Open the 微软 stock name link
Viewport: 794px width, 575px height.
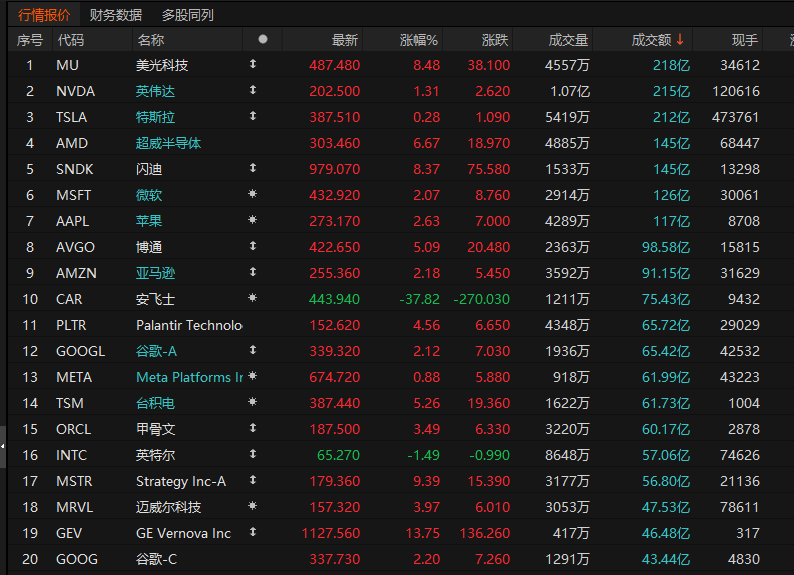point(148,195)
